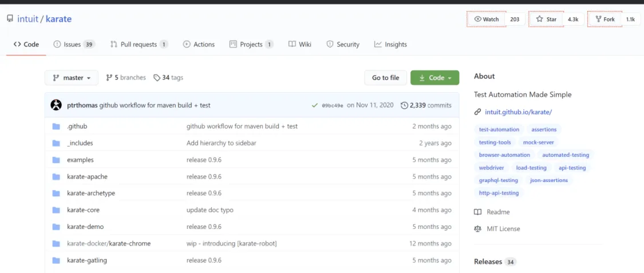This screenshot has width=644, height=273.
Task: View the 5 branches link
Action: tap(126, 78)
